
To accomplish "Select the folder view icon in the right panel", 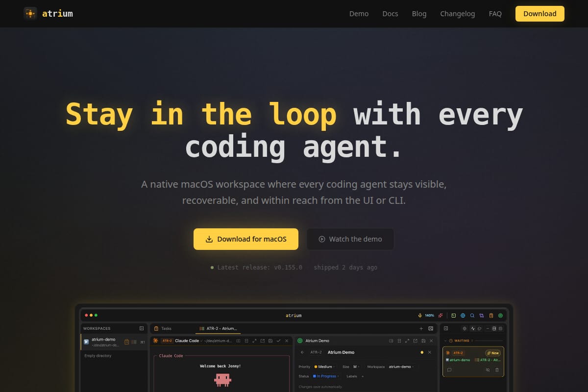I will [479, 328].
